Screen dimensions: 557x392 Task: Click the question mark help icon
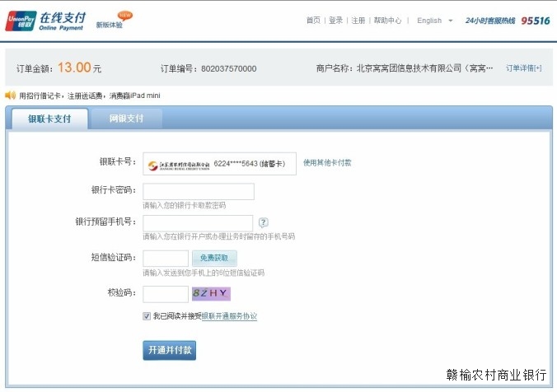point(264,222)
